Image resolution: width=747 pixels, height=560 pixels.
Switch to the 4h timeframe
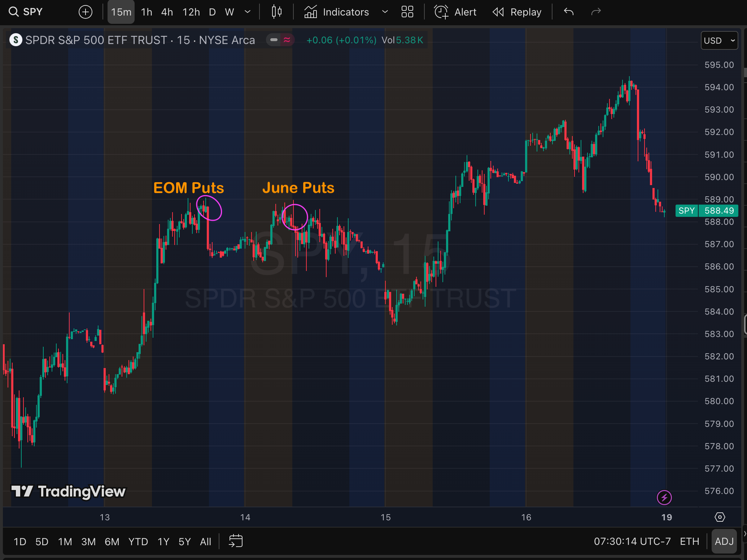click(x=167, y=12)
